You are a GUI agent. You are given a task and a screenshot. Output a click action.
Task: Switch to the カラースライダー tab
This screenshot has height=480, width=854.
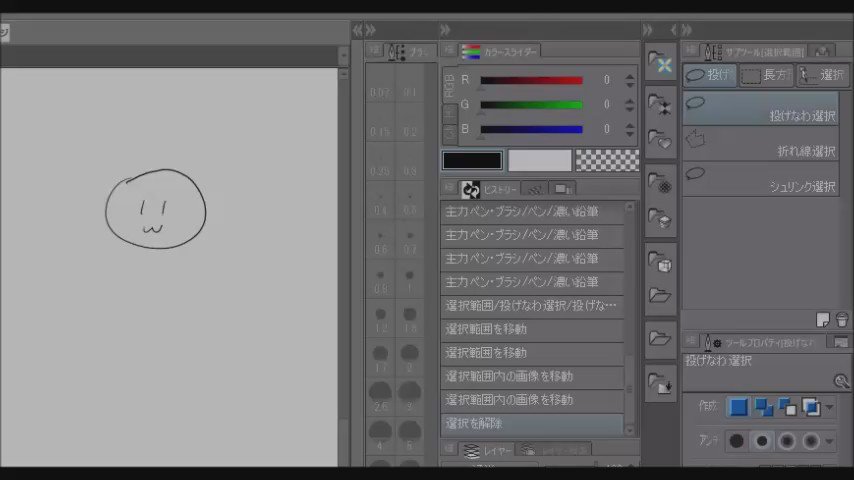click(x=500, y=51)
